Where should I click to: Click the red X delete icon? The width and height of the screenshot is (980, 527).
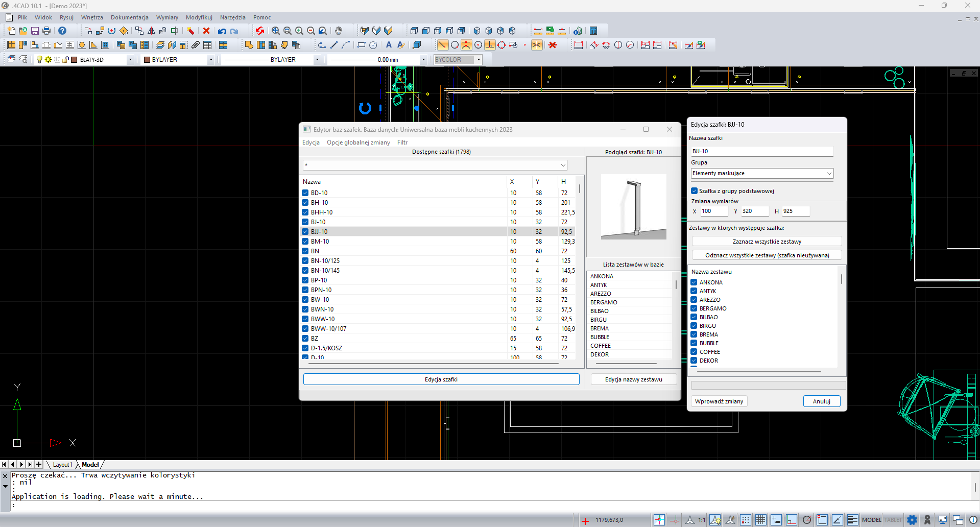point(206,31)
